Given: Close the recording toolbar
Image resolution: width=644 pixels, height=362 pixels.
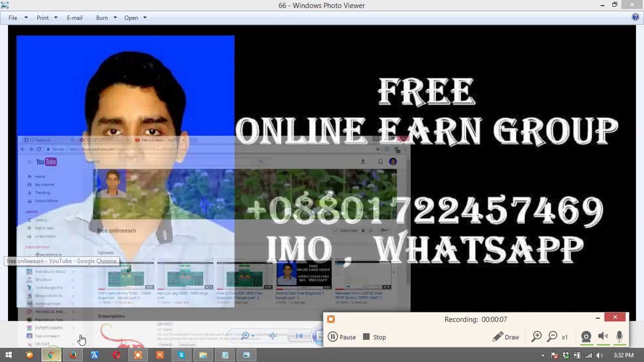Looking at the screenshot, I should 615,317.
